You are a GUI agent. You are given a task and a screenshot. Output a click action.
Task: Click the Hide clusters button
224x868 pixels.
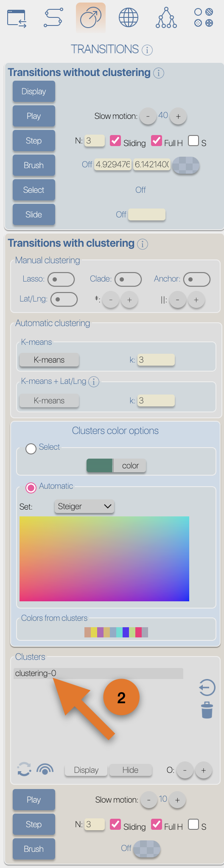(130, 770)
